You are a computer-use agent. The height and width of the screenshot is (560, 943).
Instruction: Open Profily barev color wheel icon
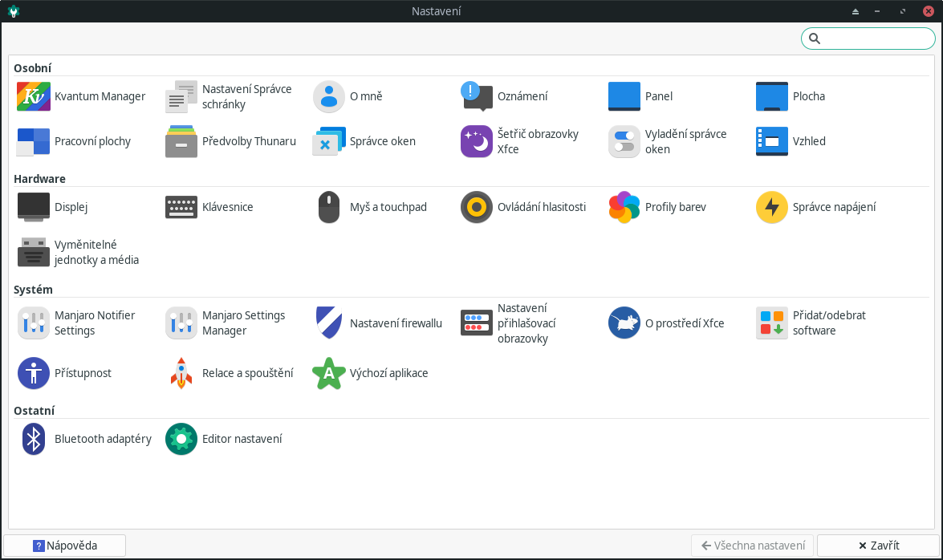coord(624,207)
